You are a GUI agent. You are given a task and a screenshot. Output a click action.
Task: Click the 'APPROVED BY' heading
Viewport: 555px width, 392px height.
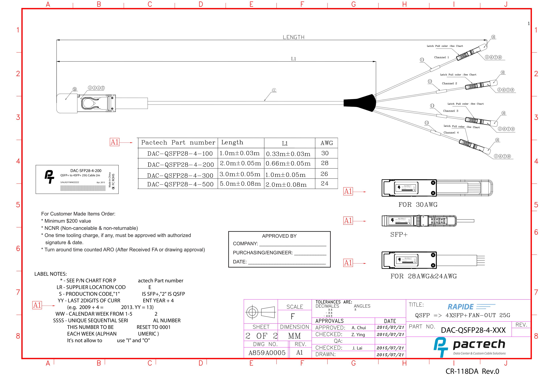click(279, 236)
